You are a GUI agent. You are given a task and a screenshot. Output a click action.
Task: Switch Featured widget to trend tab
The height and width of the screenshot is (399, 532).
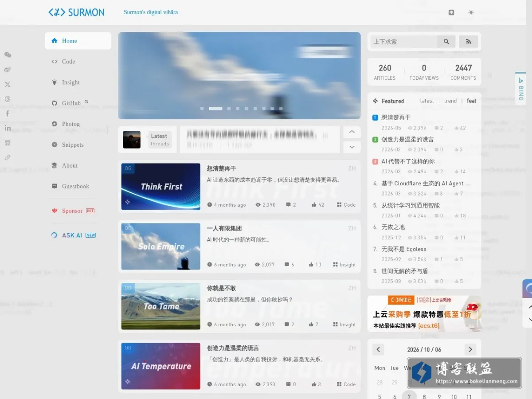(450, 101)
